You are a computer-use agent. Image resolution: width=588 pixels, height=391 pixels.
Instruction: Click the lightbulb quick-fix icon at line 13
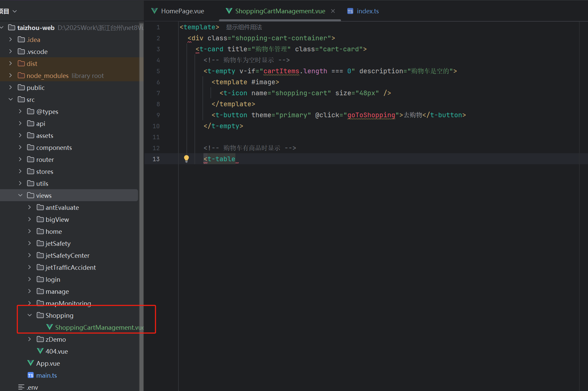point(186,159)
